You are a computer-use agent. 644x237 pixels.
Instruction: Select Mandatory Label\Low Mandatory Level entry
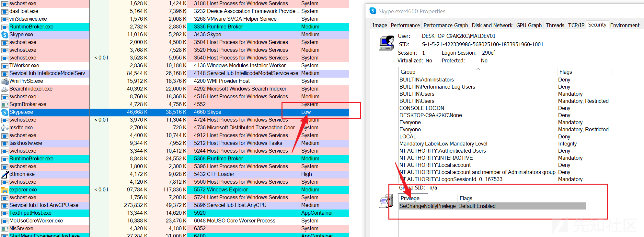point(443,144)
